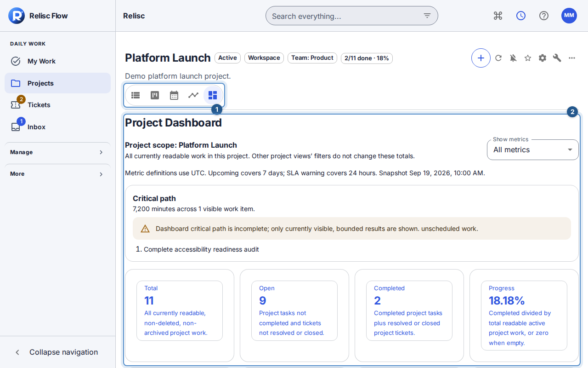The image size is (588, 368).
Task: Open the MM user avatar menu
Action: pos(569,16)
